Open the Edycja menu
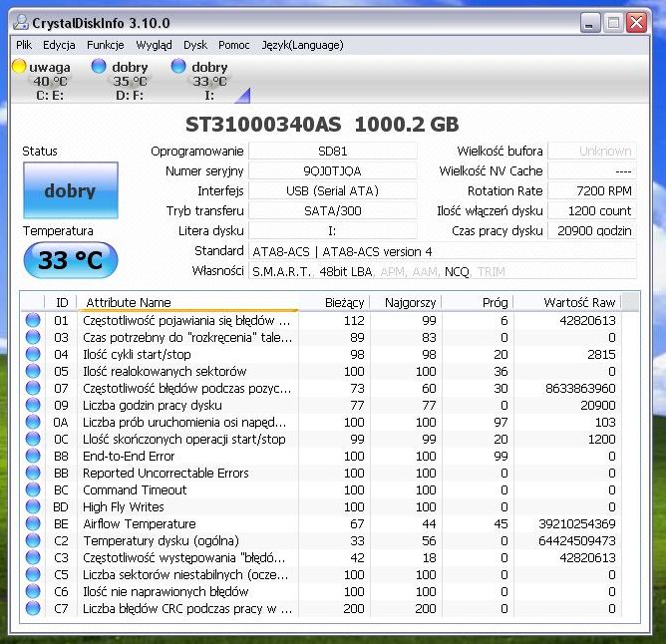The image size is (666, 644). [x=59, y=45]
